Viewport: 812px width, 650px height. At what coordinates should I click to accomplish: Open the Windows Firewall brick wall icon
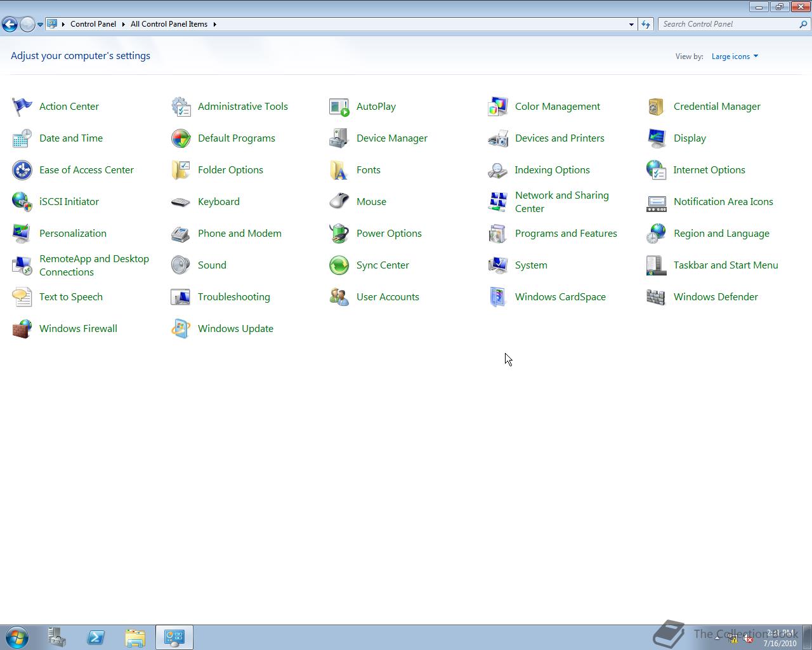pyautogui.click(x=22, y=329)
